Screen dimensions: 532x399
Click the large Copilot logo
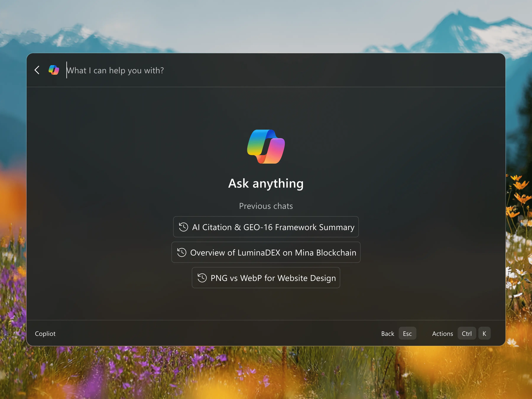coord(266,146)
